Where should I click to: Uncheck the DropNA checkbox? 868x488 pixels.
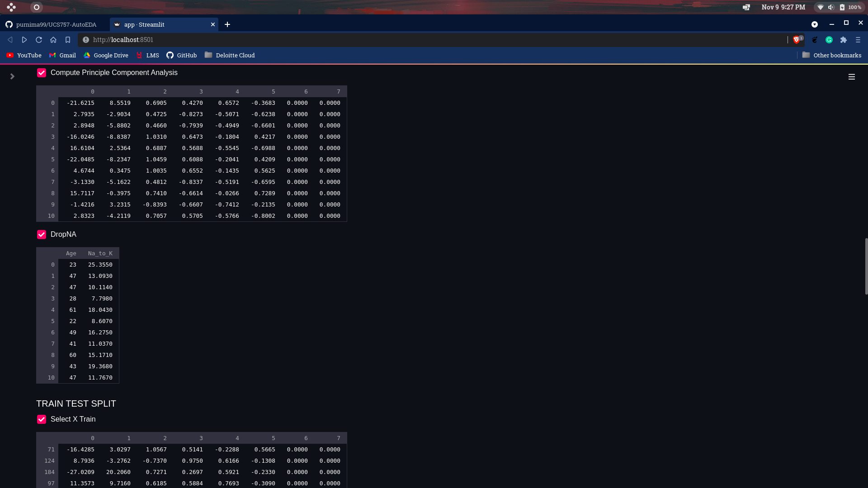click(42, 235)
